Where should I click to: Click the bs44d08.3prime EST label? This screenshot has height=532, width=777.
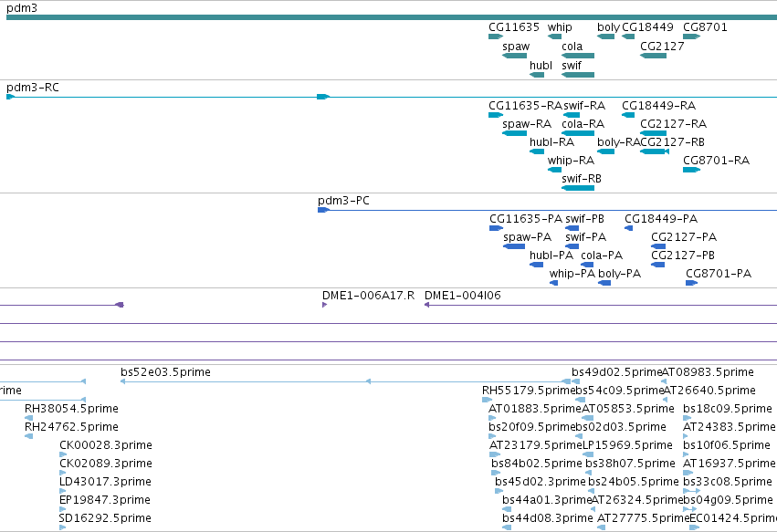[548, 519]
